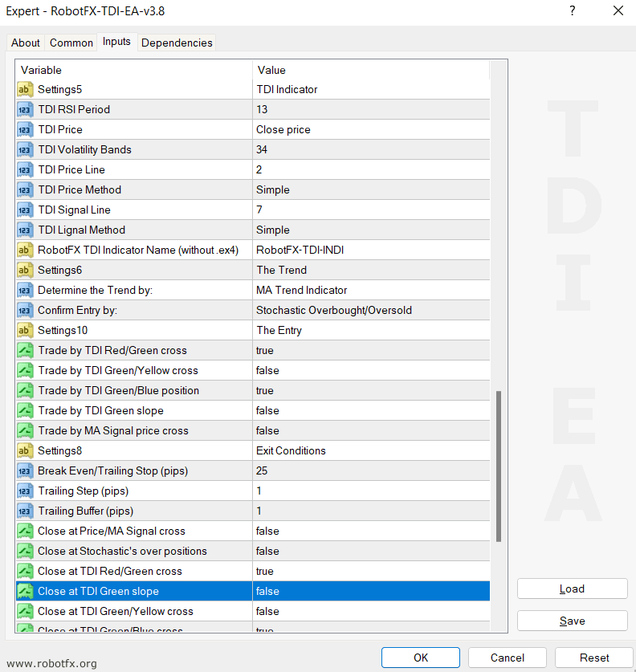
Task: Click the bool icon for Trade by TDI Green/Blue position
Action: tap(25, 390)
